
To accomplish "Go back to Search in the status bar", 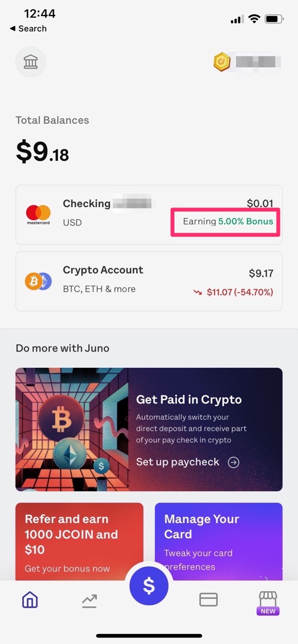I will coord(28,29).
